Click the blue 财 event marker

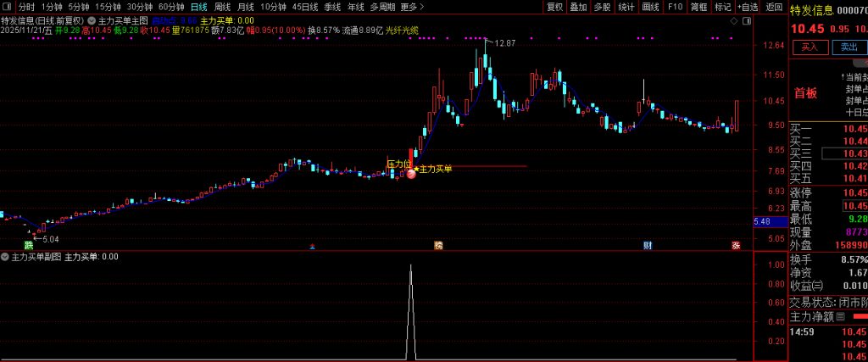coord(647,245)
